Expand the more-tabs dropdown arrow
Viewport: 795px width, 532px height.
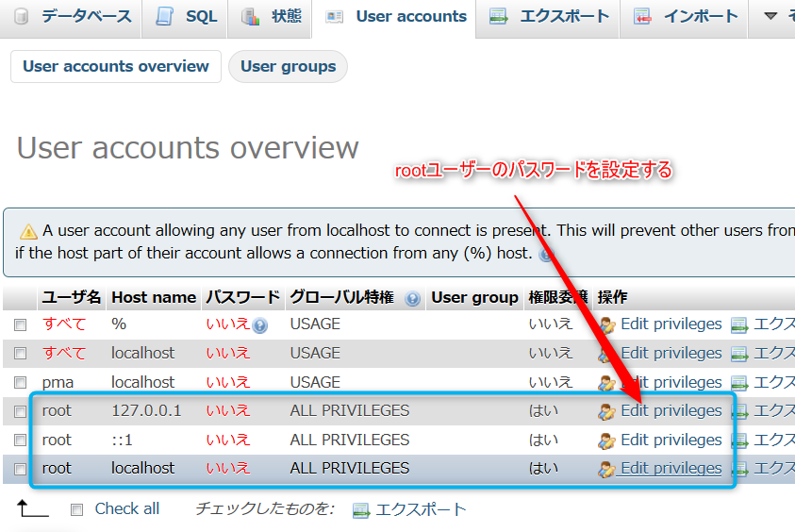[770, 16]
